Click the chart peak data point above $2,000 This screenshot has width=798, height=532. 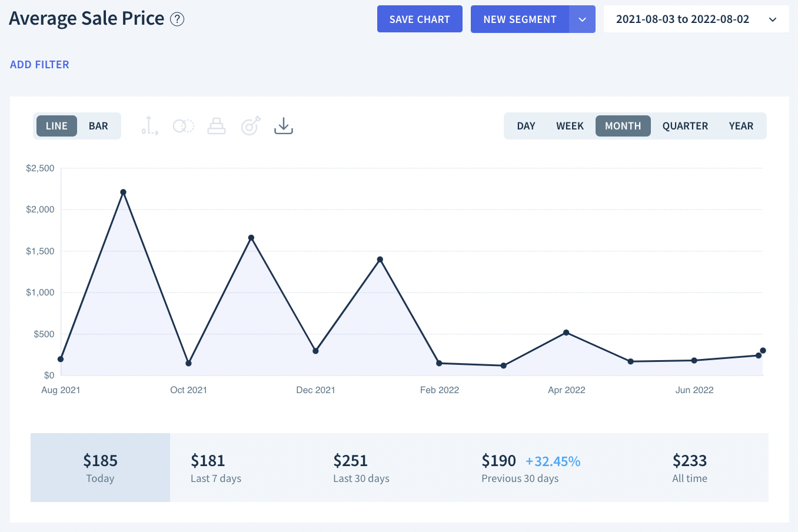click(123, 192)
